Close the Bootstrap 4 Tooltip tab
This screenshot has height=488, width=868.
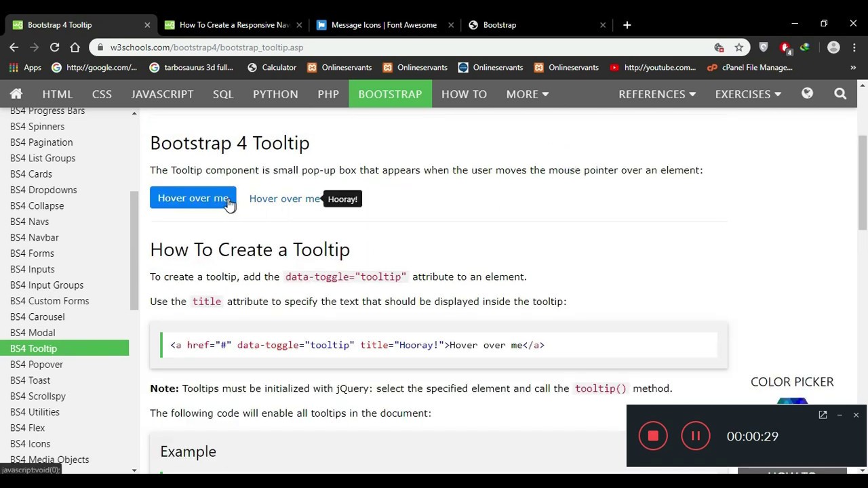pyautogui.click(x=147, y=25)
